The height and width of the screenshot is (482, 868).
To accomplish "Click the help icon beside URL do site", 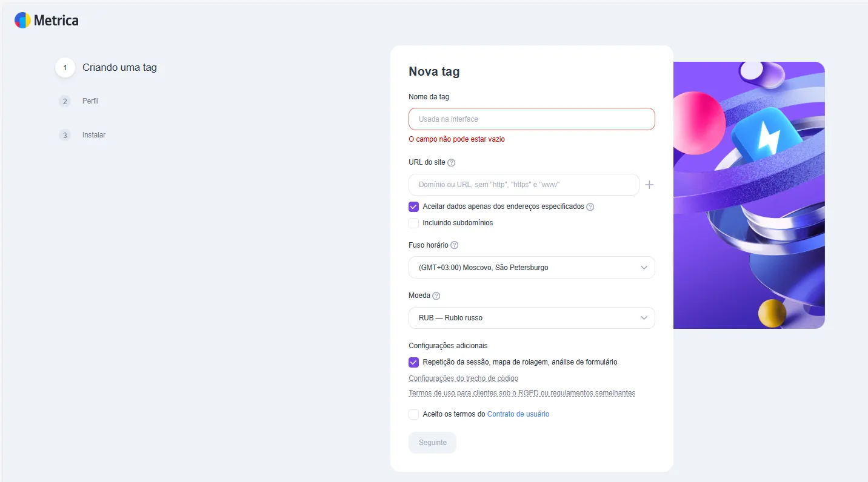I will pyautogui.click(x=451, y=162).
